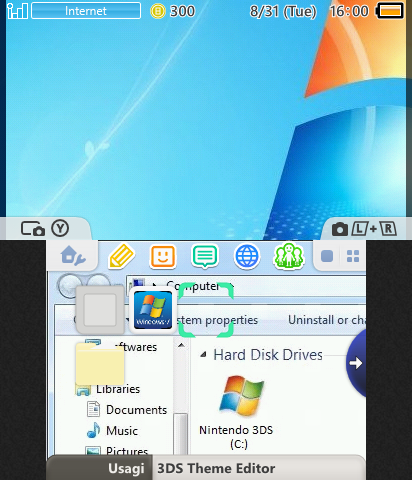The width and height of the screenshot is (412, 480).
Task: Click the navigation pane scrollbar thumb
Action: [x=181, y=434]
